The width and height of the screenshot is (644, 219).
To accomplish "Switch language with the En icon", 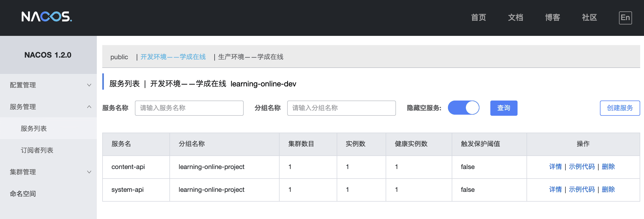I will pyautogui.click(x=625, y=18).
